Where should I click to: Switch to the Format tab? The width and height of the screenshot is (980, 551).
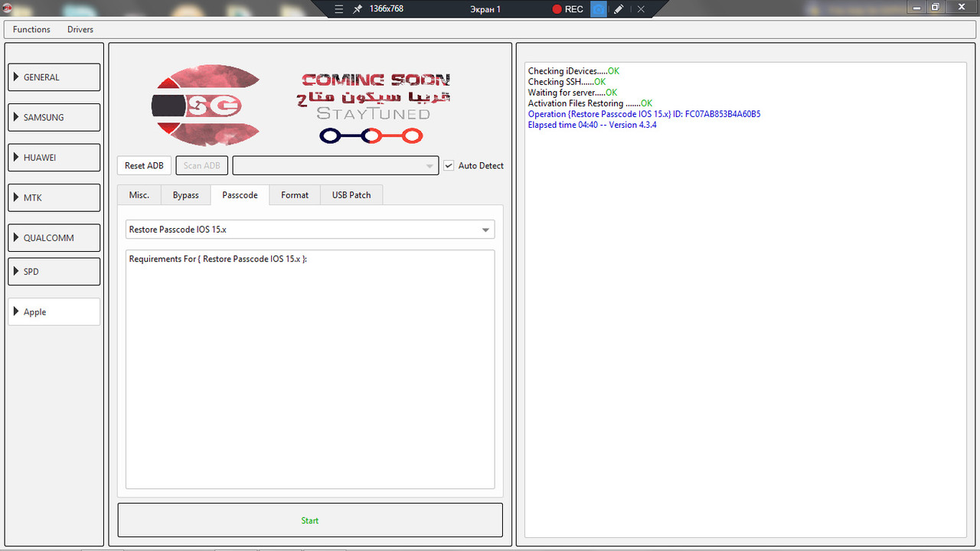(x=295, y=195)
